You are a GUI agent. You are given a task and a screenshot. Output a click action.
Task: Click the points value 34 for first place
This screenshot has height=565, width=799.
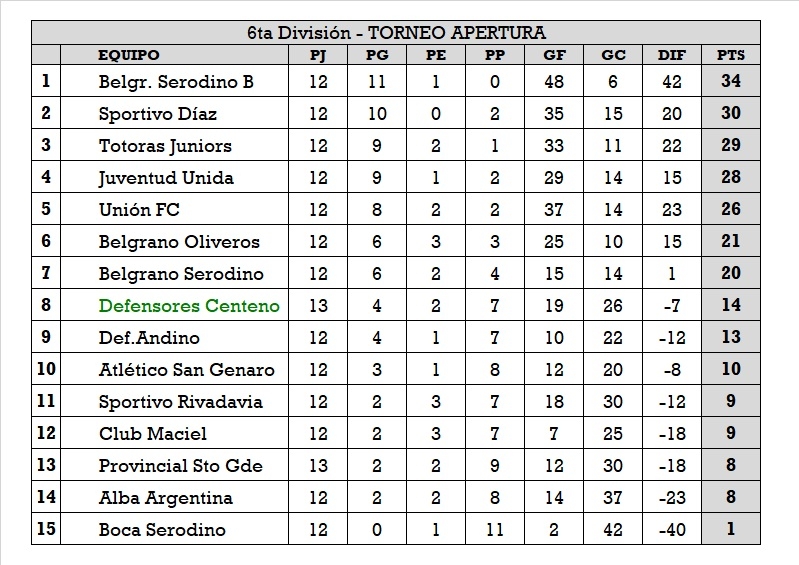tap(730, 82)
